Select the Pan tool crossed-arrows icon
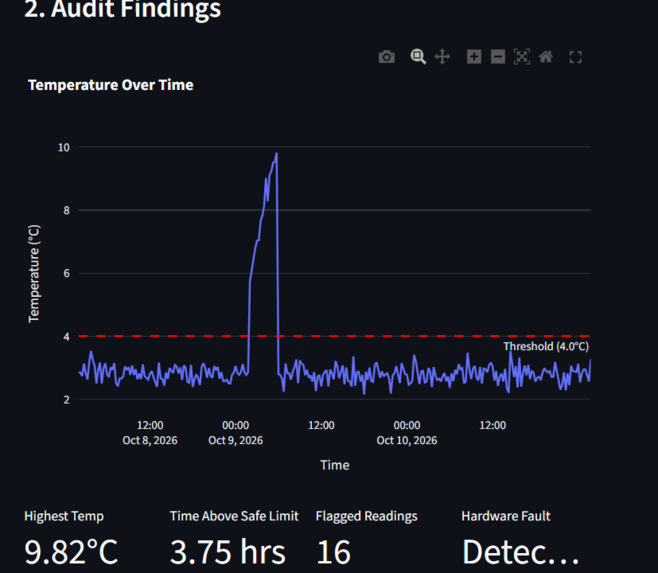The image size is (658, 573). [x=442, y=57]
